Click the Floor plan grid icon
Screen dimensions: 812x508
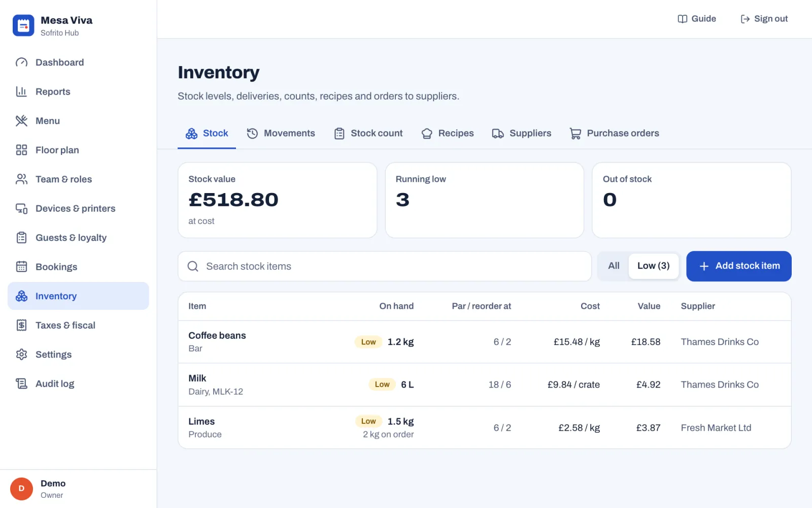click(x=21, y=150)
